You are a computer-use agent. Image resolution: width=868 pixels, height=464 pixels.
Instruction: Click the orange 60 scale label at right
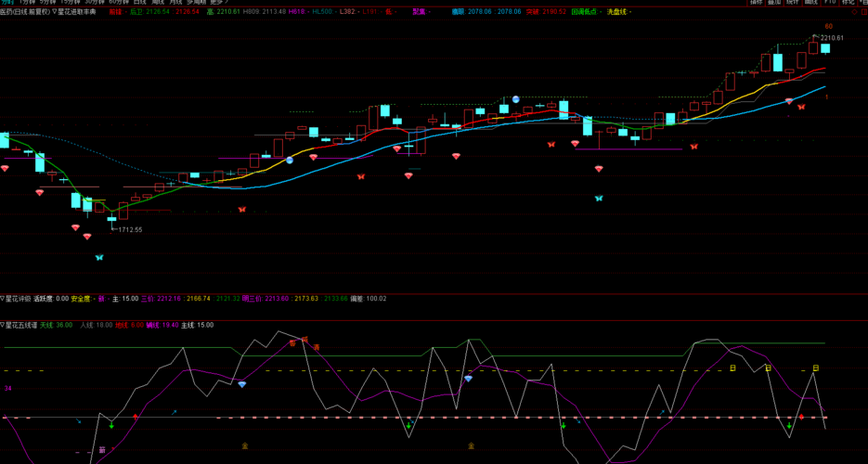(x=829, y=27)
